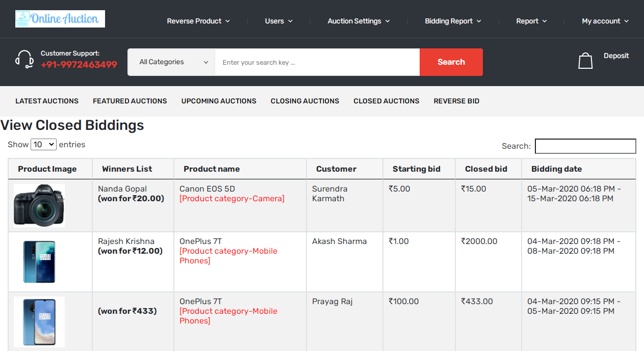Viewport: 644px width, 351px height.
Task: Click the Online Auction logo
Action: point(60,19)
